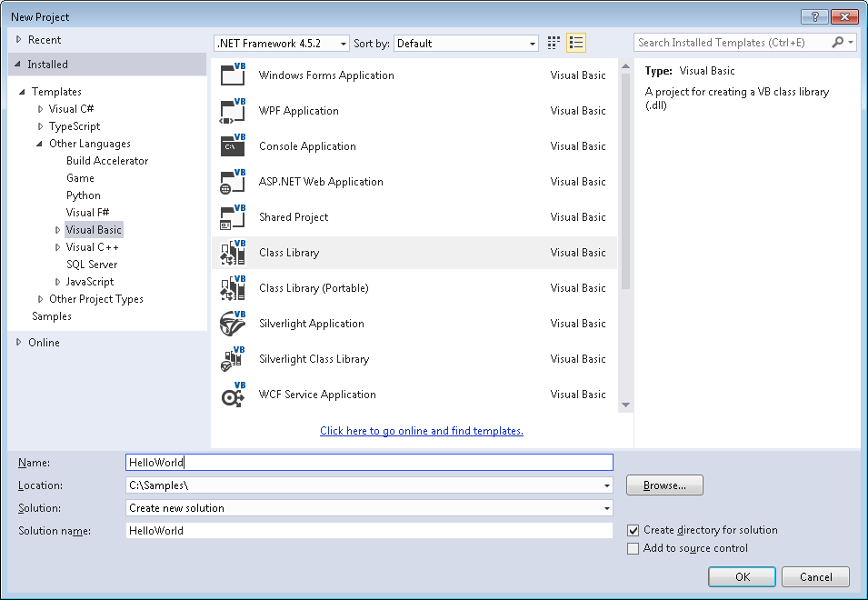
Task: Click the ASP.NET Web Application template icon
Action: pyautogui.click(x=233, y=182)
